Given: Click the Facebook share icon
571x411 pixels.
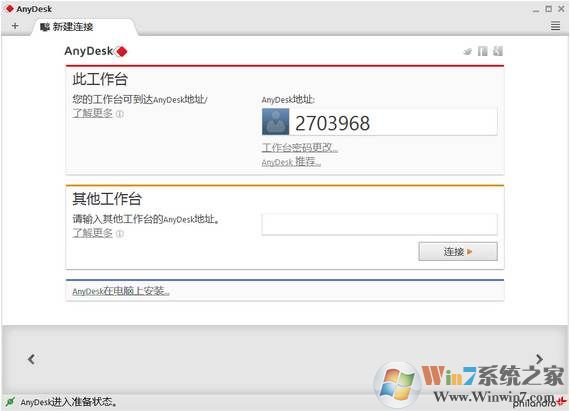Looking at the screenshot, I should pyautogui.click(x=483, y=51).
